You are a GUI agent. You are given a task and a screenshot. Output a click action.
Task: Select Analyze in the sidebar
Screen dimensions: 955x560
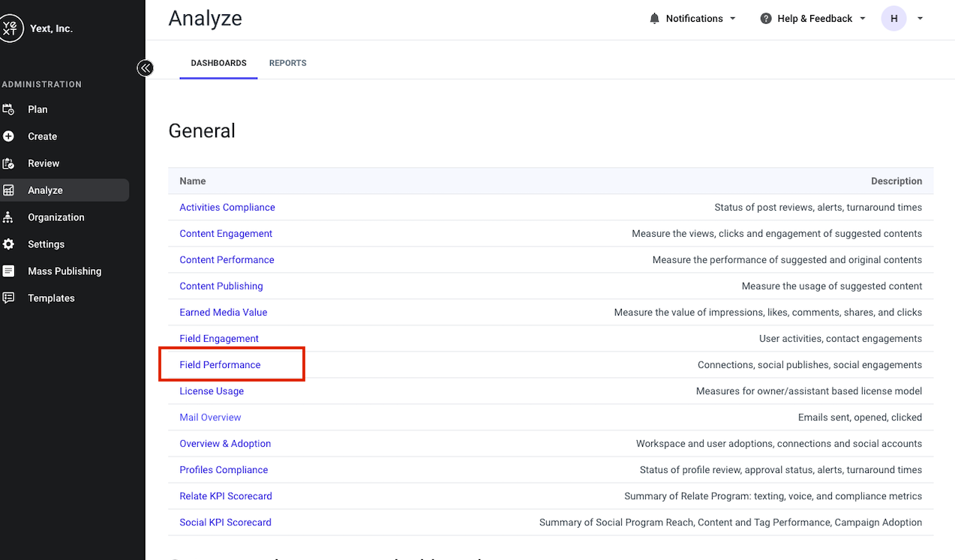pos(64,190)
